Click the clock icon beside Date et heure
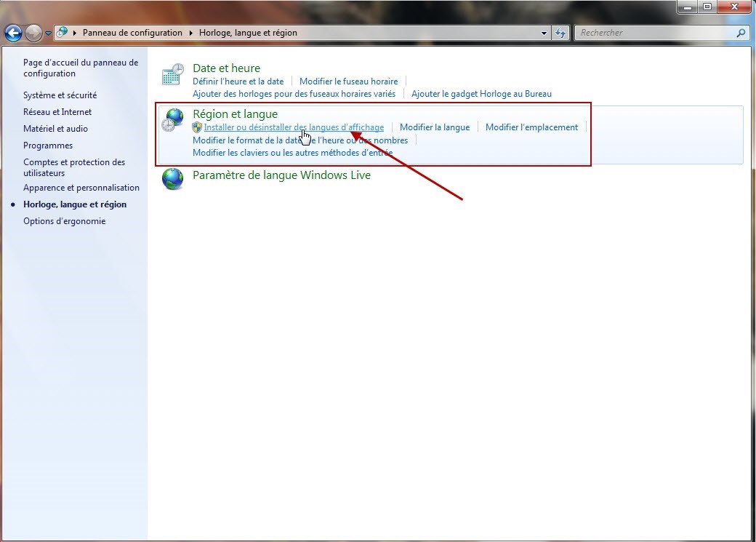 pyautogui.click(x=172, y=73)
